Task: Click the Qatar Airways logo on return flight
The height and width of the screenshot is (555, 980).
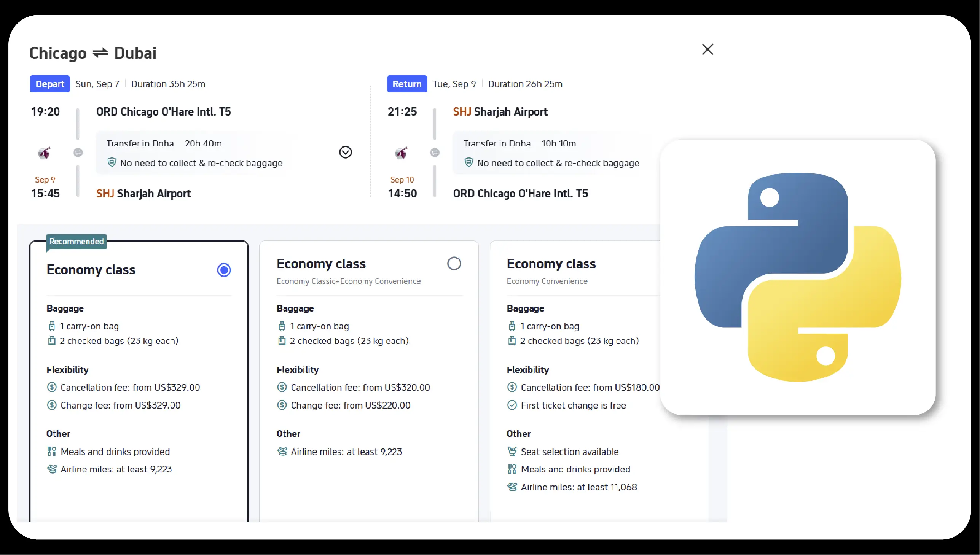Action: pyautogui.click(x=401, y=153)
